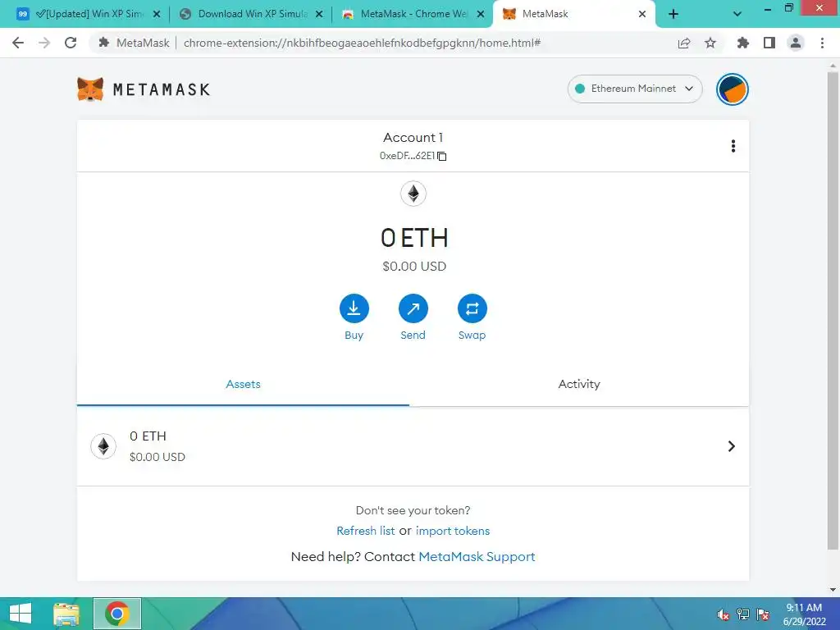Click the Swap icon button
Viewport: 840px width, 630px height.
click(x=472, y=308)
